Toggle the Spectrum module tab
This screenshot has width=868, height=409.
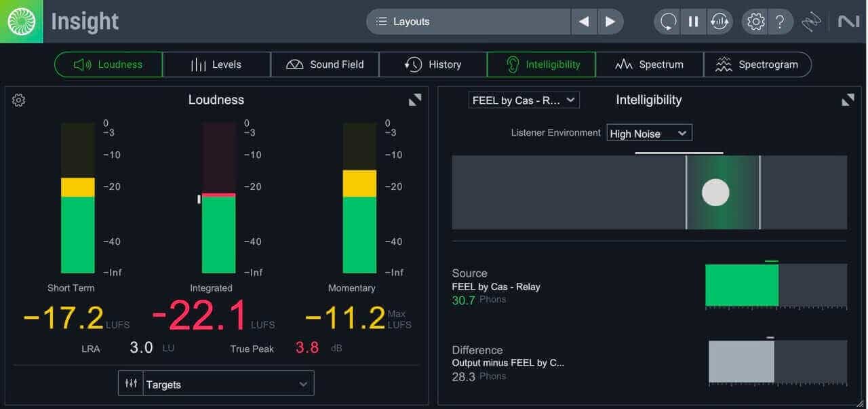coord(650,64)
